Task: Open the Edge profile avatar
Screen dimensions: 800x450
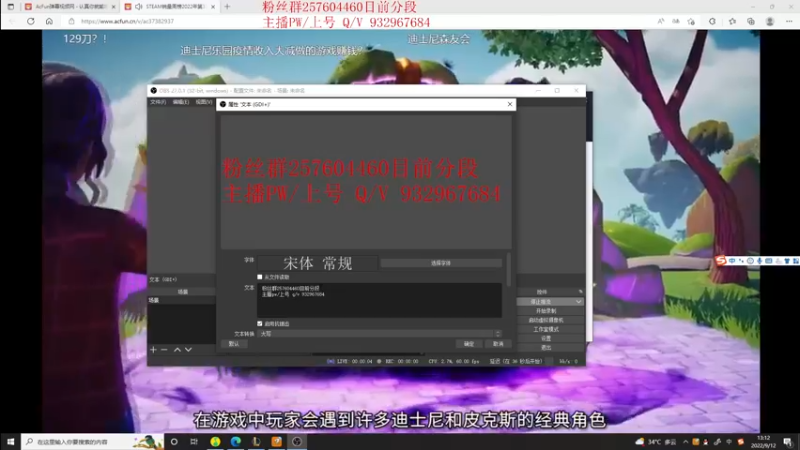Action: coord(770,21)
